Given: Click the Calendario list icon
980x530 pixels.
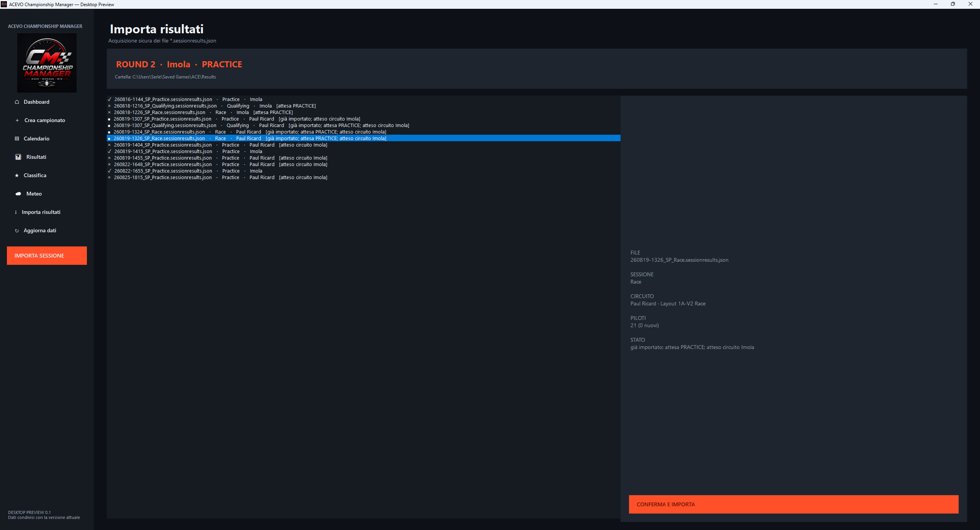Looking at the screenshot, I should coord(17,139).
